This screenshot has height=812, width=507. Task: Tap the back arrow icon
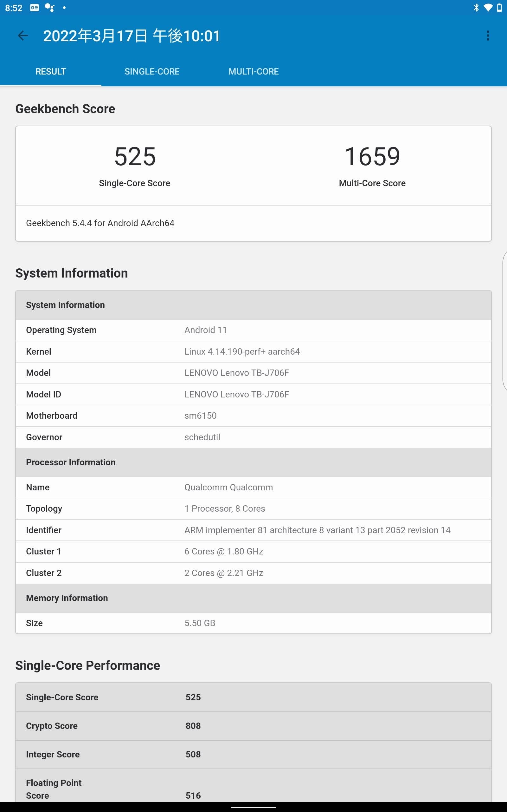pos(23,36)
